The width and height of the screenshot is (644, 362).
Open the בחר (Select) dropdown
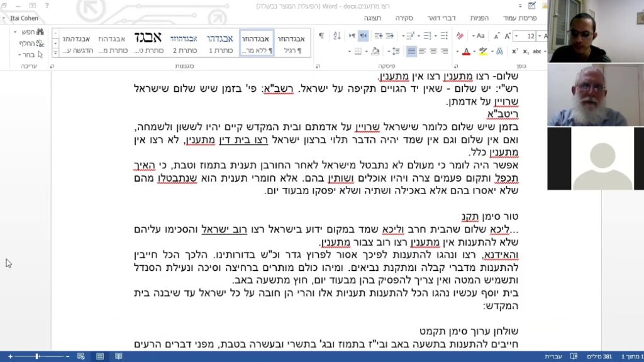(31, 55)
